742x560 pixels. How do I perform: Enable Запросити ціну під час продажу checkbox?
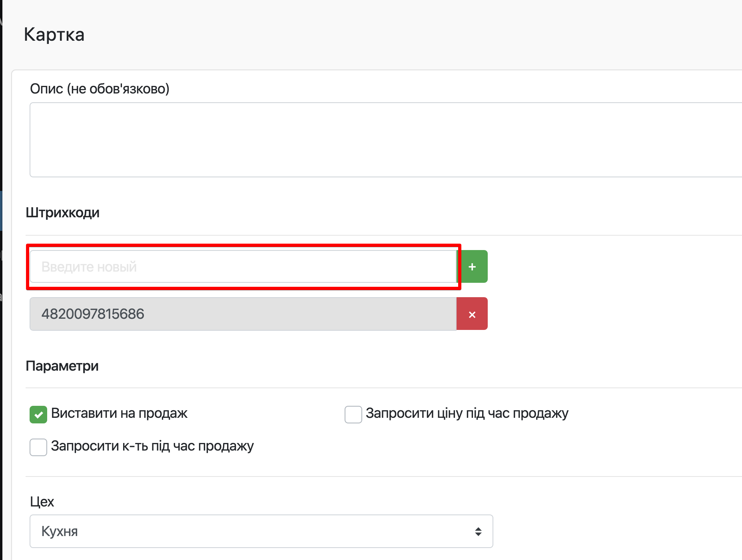[353, 414]
